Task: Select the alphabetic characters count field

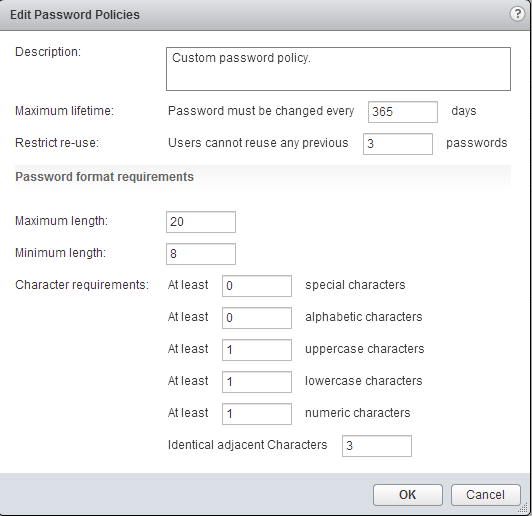Action: click(x=257, y=318)
